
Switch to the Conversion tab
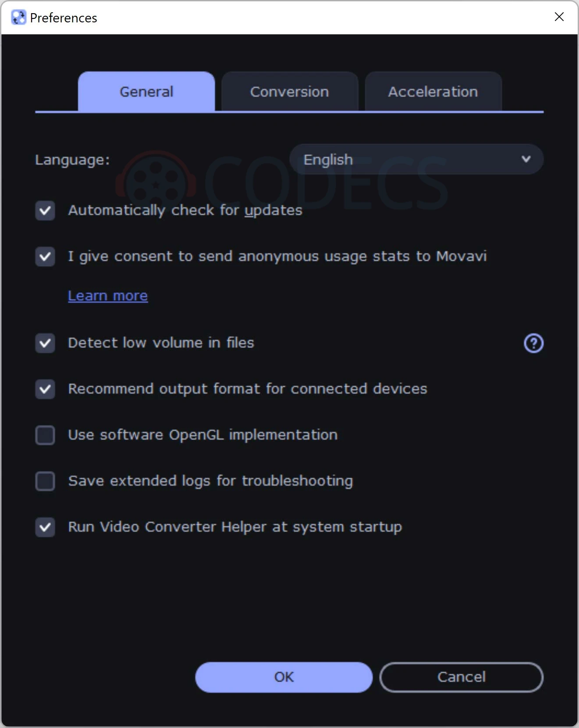point(289,92)
